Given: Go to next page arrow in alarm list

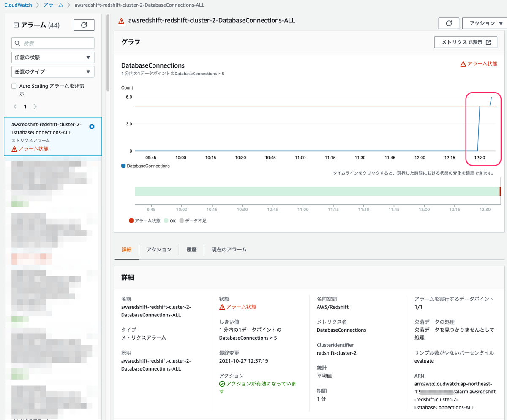Looking at the screenshot, I should point(35,106).
